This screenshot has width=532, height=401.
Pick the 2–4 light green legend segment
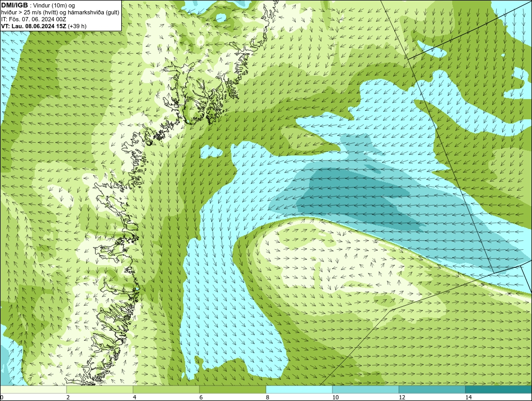100,389
